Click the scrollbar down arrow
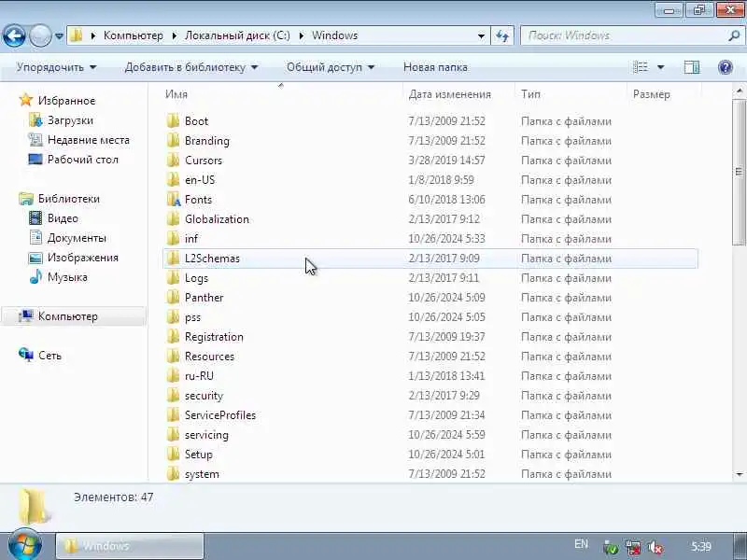The image size is (747, 560). [740, 474]
